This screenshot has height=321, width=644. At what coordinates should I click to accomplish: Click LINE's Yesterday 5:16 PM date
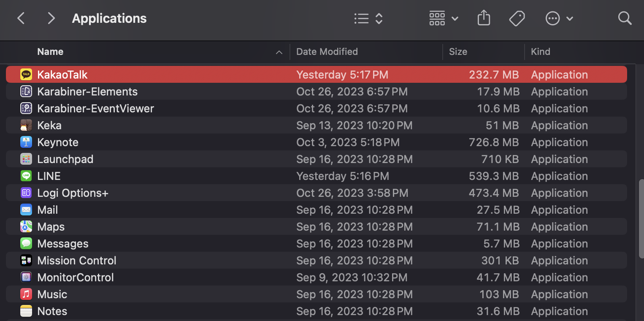point(343,176)
